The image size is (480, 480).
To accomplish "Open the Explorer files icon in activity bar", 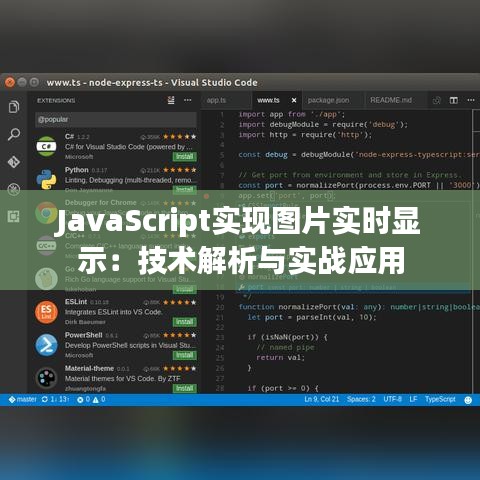I will point(14,107).
